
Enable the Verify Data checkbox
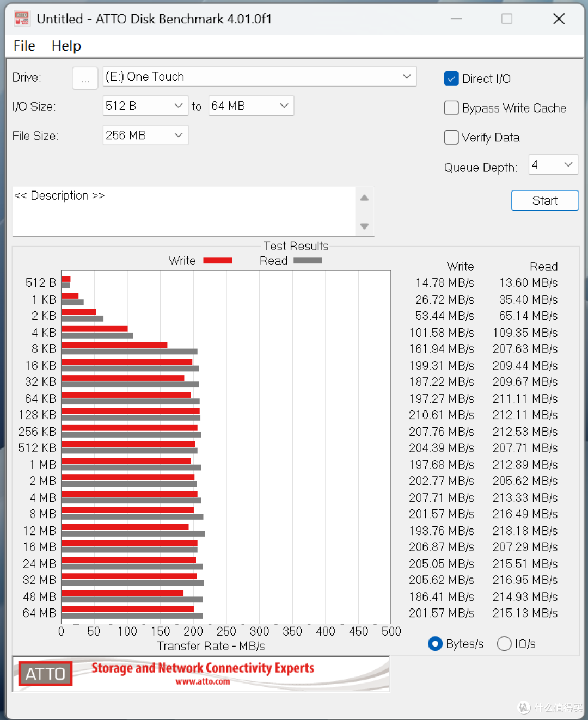click(451, 137)
